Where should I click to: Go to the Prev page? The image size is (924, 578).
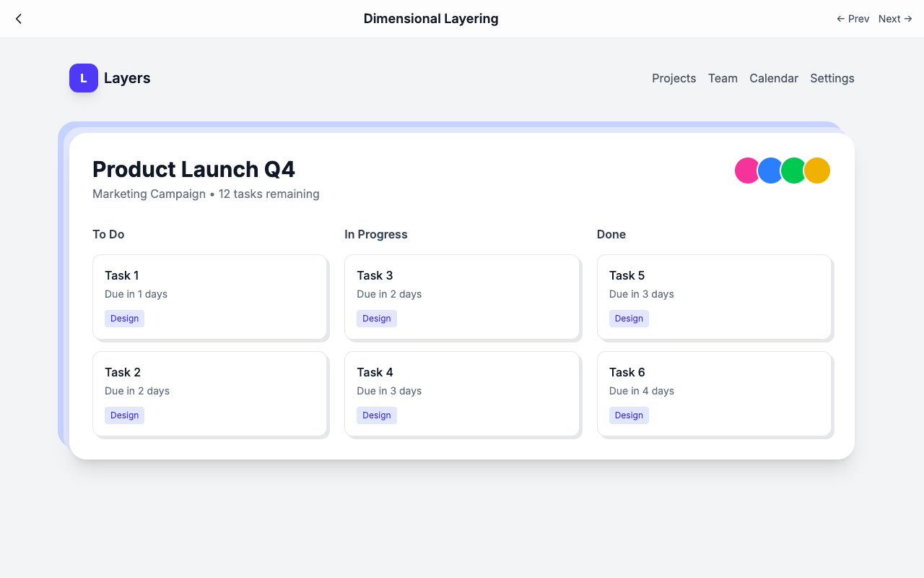click(853, 19)
